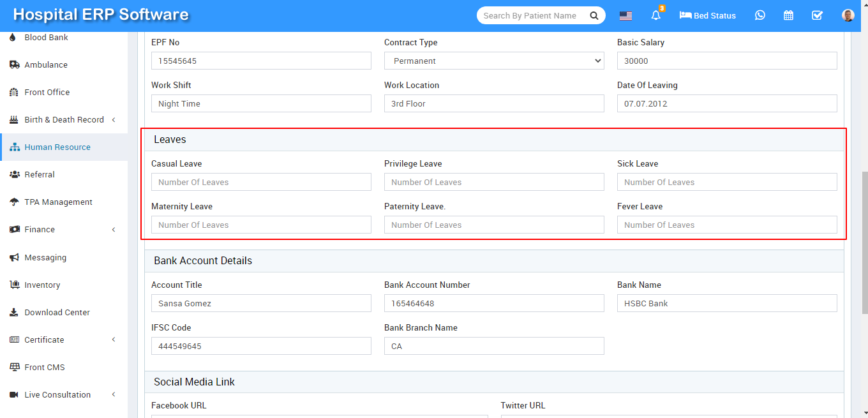Viewport: 868px width, 418px height.
Task: Open the Contract Type dropdown
Action: pos(494,61)
